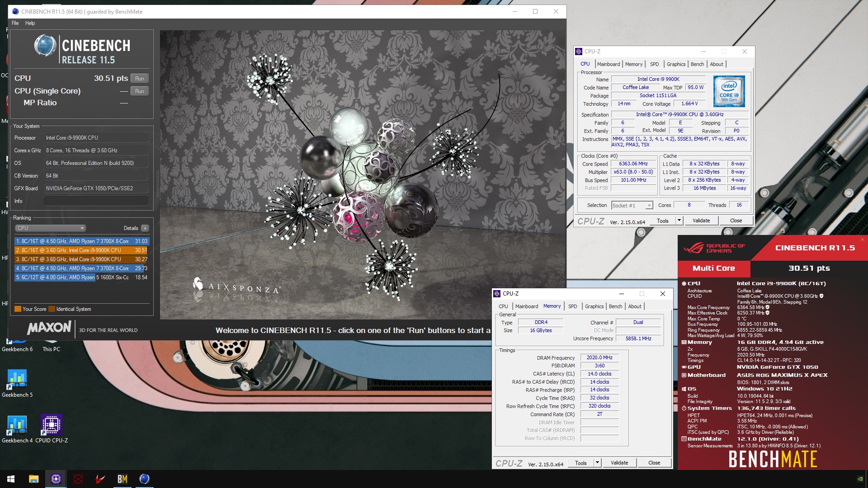Click ROG logo in BenchMate panel
This screenshot has width=868, height=488.
click(x=693, y=248)
